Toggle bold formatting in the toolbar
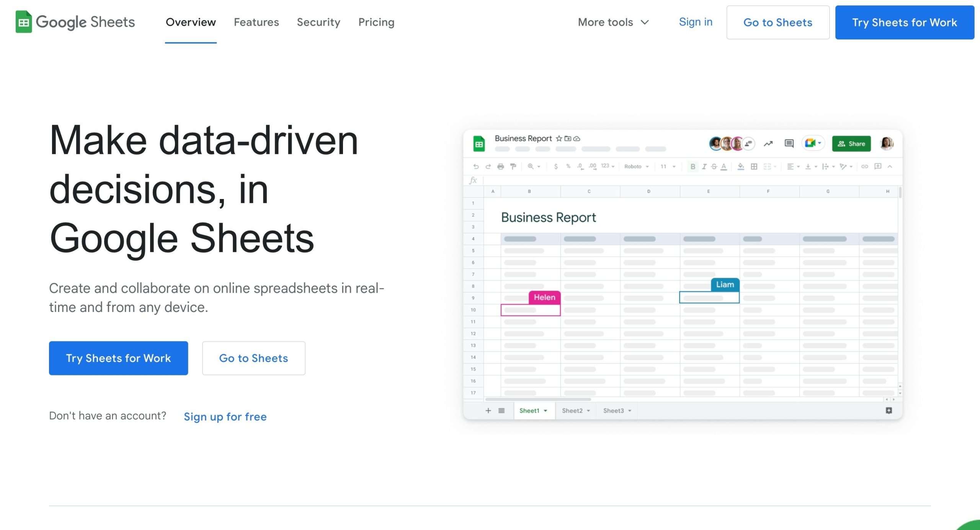Image resolution: width=980 pixels, height=530 pixels. coord(693,166)
